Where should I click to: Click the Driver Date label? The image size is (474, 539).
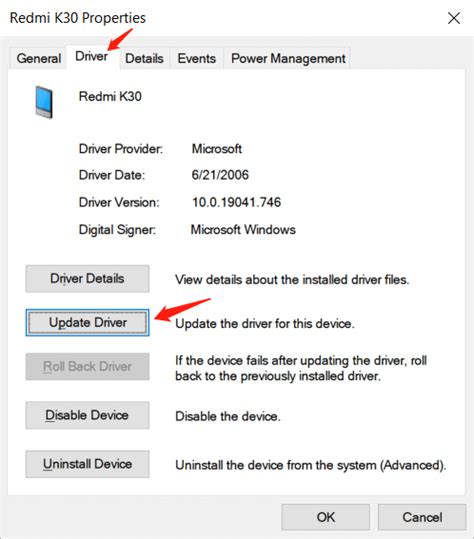112,175
